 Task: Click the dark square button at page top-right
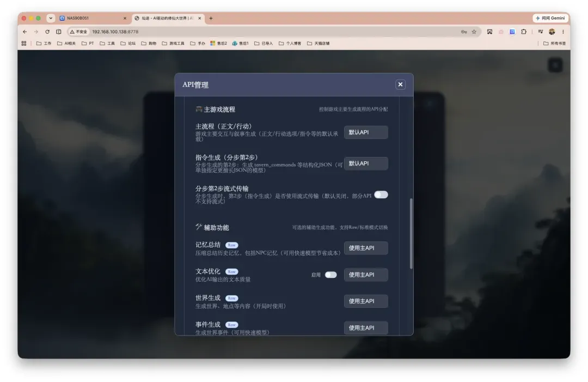point(555,65)
